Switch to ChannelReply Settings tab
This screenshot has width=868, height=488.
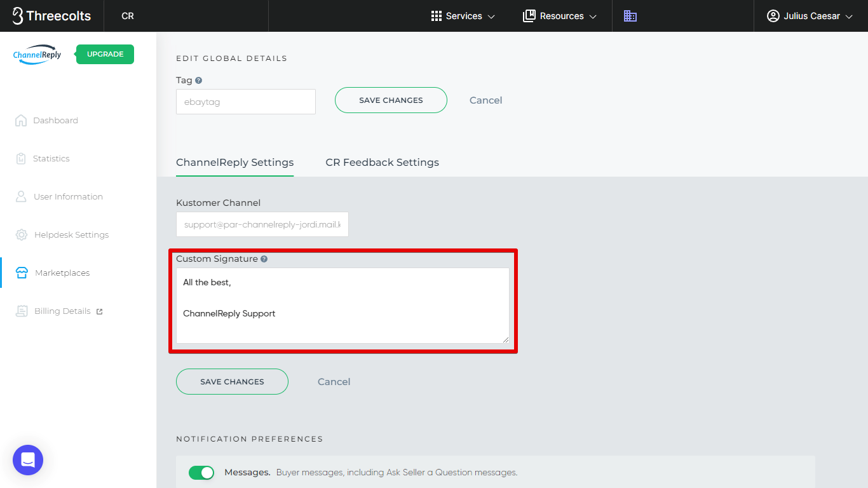click(234, 163)
